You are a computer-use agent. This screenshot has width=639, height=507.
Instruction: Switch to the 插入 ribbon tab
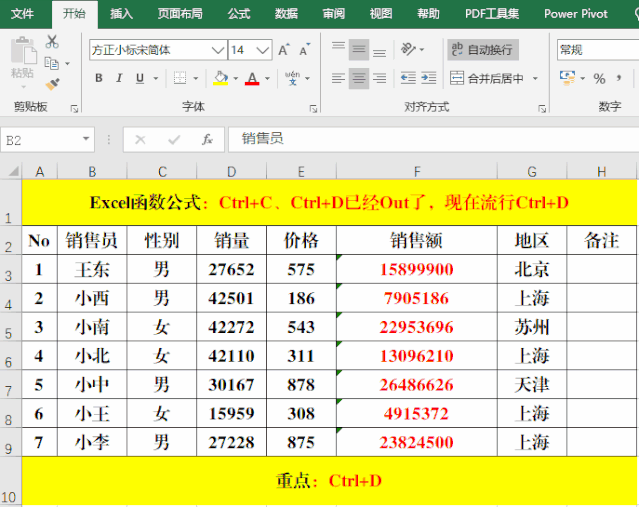[x=121, y=14]
